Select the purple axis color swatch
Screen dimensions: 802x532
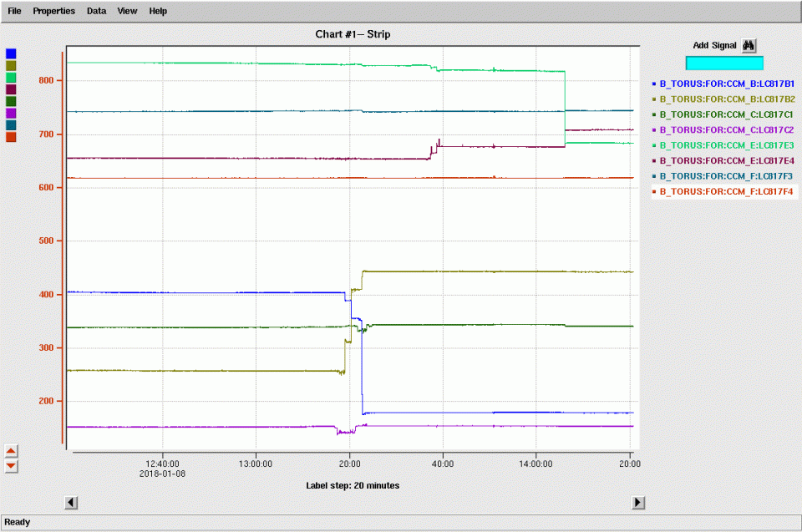point(11,113)
